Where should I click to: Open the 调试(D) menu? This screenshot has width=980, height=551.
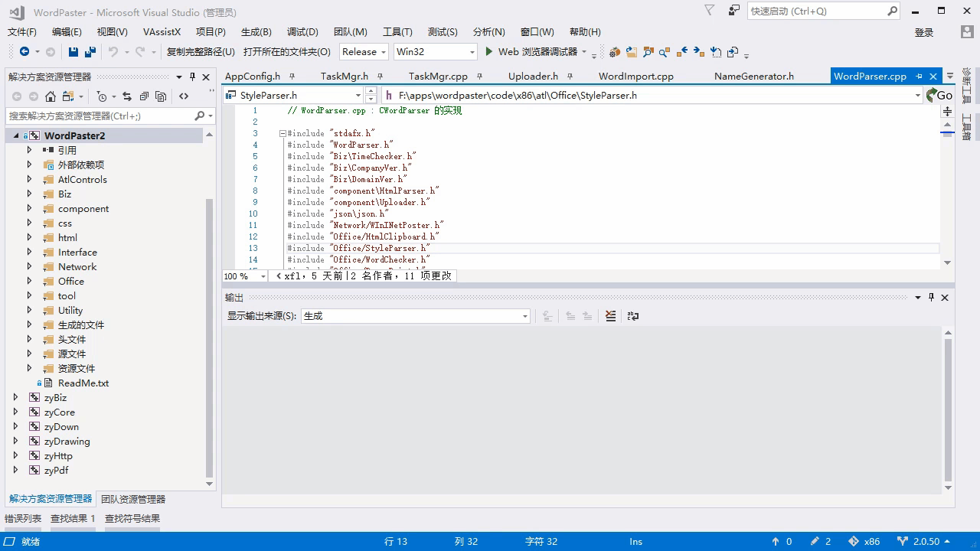[x=302, y=32]
